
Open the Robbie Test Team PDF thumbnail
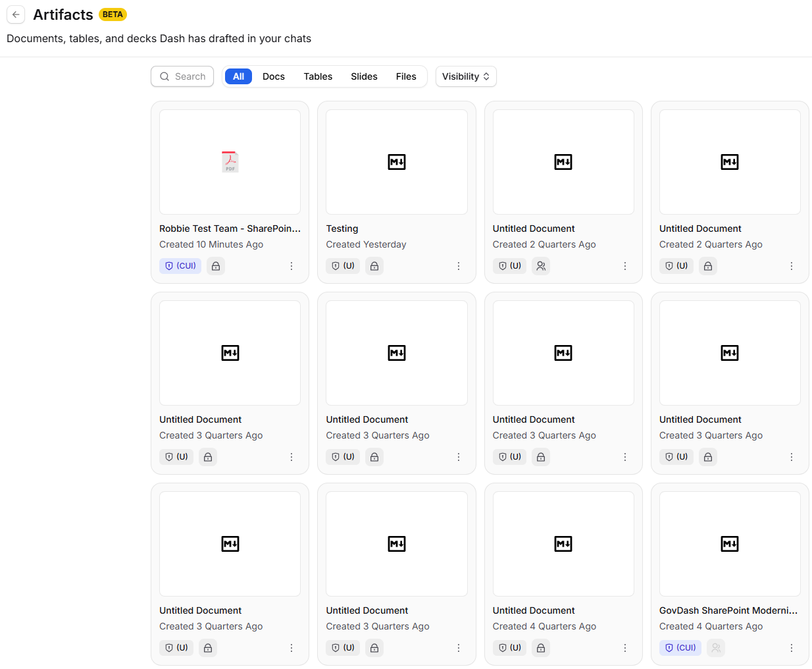pos(230,162)
